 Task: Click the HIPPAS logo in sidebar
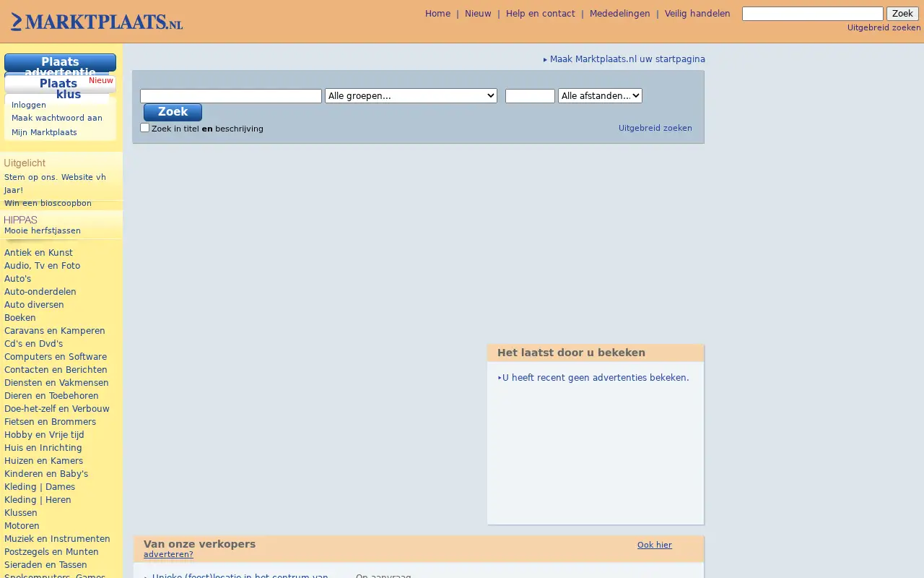20,219
